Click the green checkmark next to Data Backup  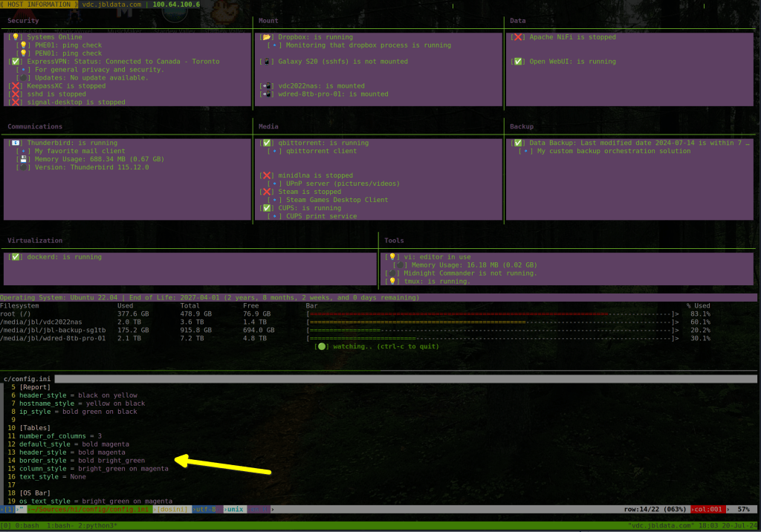517,143
